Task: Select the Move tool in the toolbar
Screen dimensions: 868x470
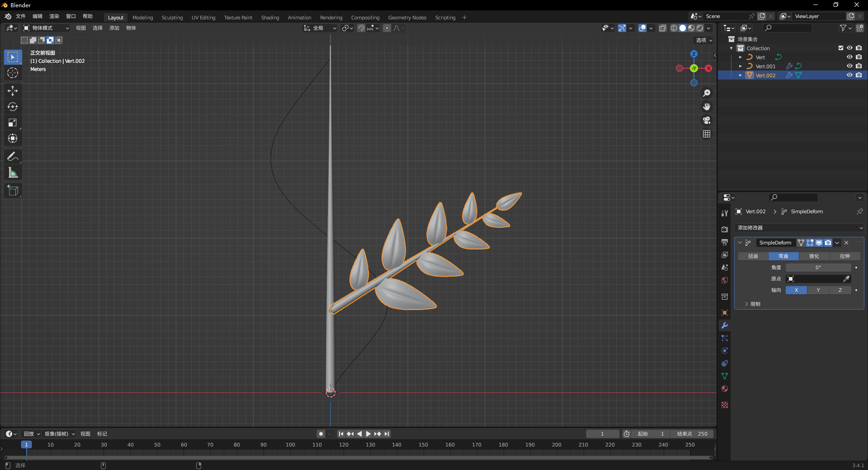Action: click(x=13, y=91)
